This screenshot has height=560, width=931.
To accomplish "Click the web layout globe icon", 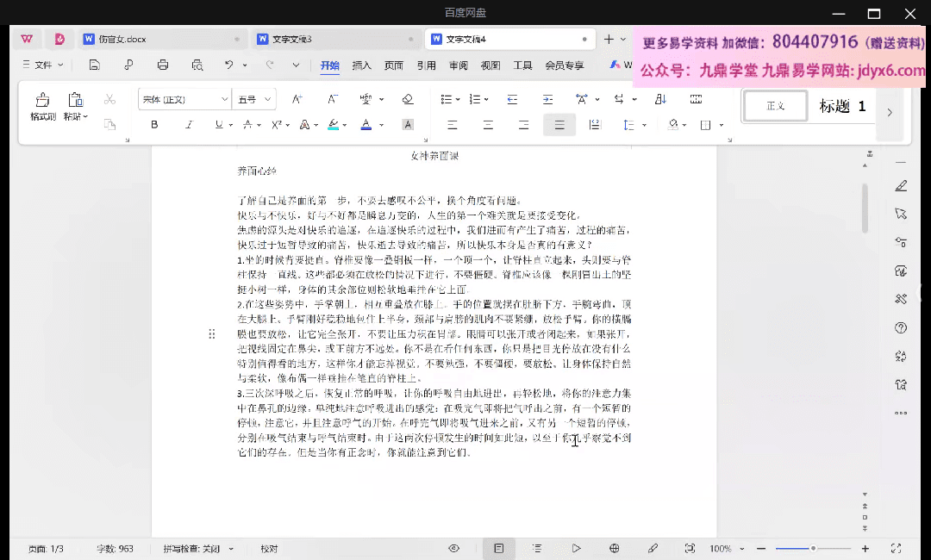I will 615,549.
